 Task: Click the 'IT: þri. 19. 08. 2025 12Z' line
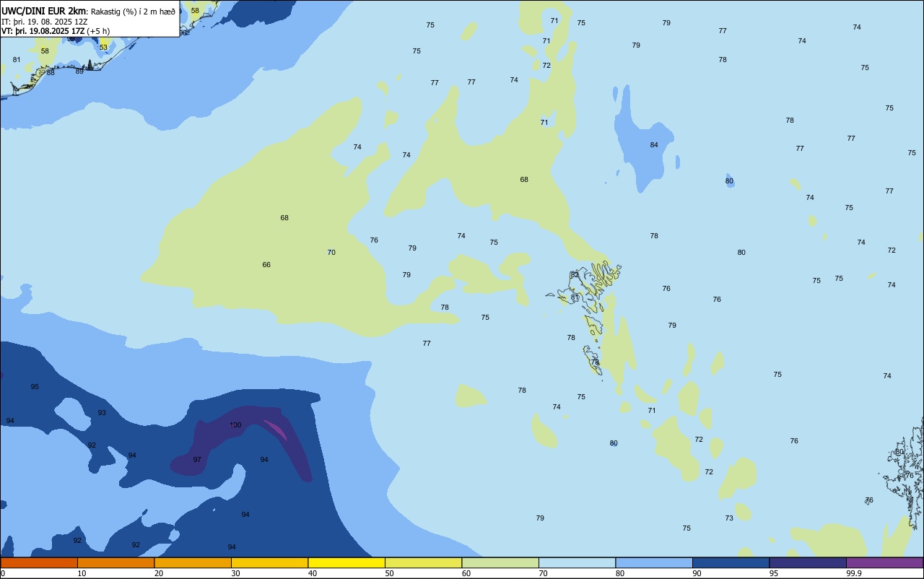tap(45, 22)
